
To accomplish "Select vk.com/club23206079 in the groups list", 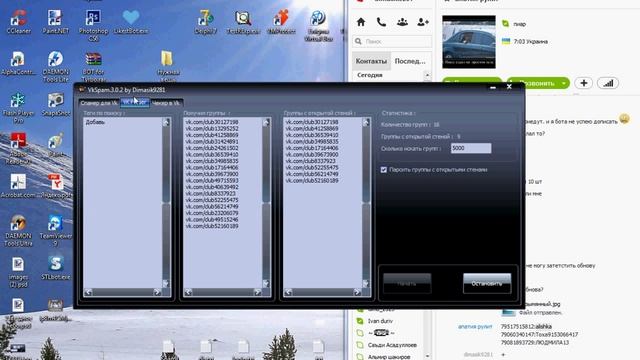I will [212, 213].
